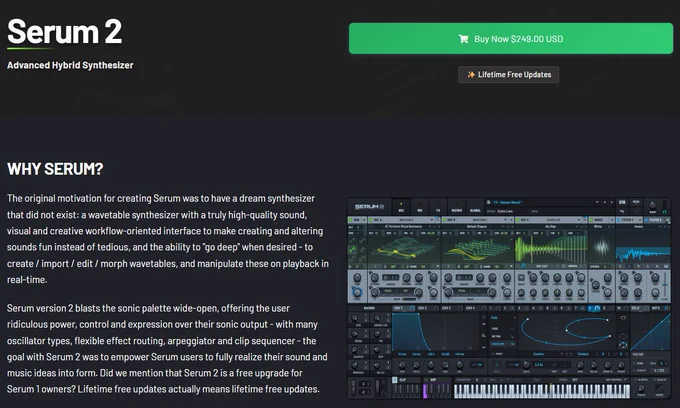Toggle the OSC A enable switch
This screenshot has width=680, height=408.
coord(371,220)
